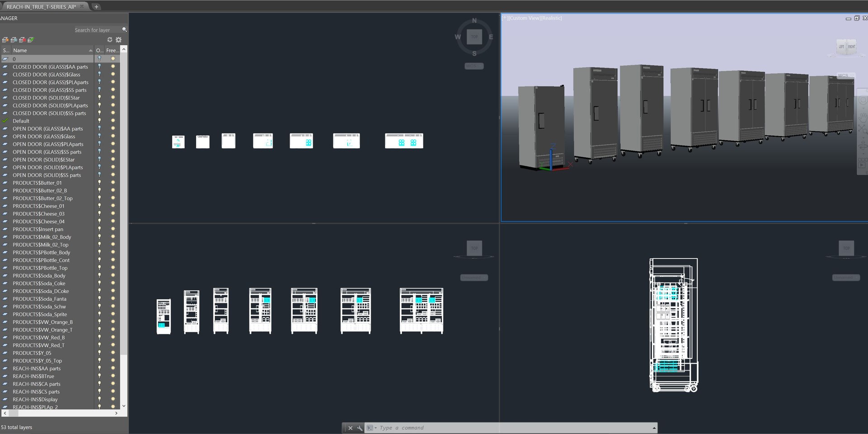Viewport: 868px width, 434px height.
Task: Click the green checkmark status of Default layer
Action: tap(5, 121)
